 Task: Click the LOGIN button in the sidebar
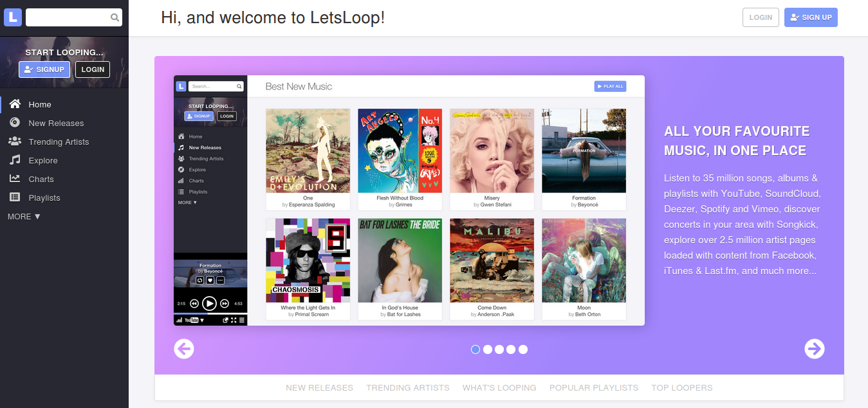point(93,70)
